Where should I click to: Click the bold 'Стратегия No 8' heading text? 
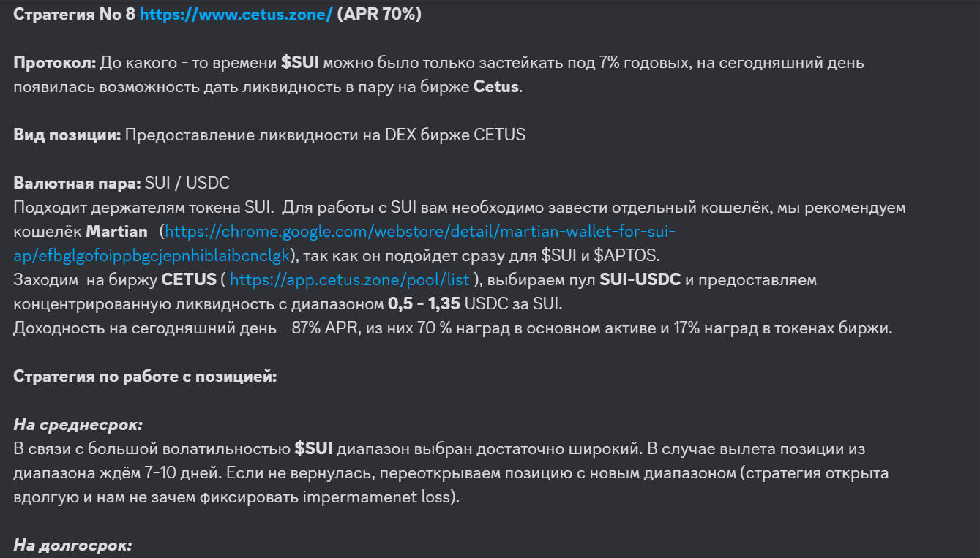(x=75, y=15)
